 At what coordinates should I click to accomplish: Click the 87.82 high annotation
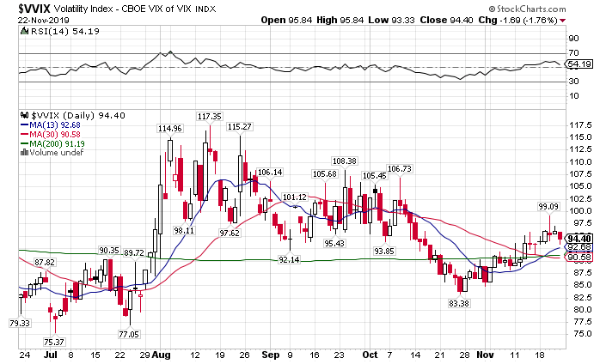click(x=45, y=263)
